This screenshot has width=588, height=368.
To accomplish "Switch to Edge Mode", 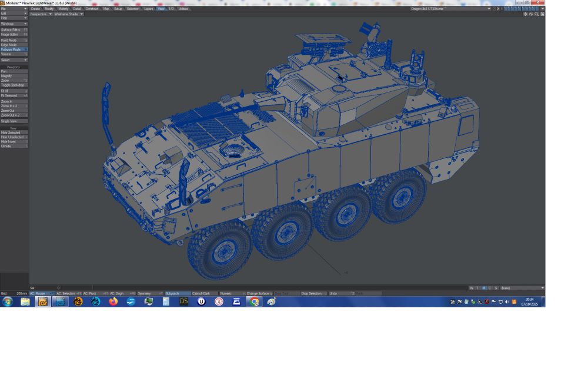I will pyautogui.click(x=14, y=45).
